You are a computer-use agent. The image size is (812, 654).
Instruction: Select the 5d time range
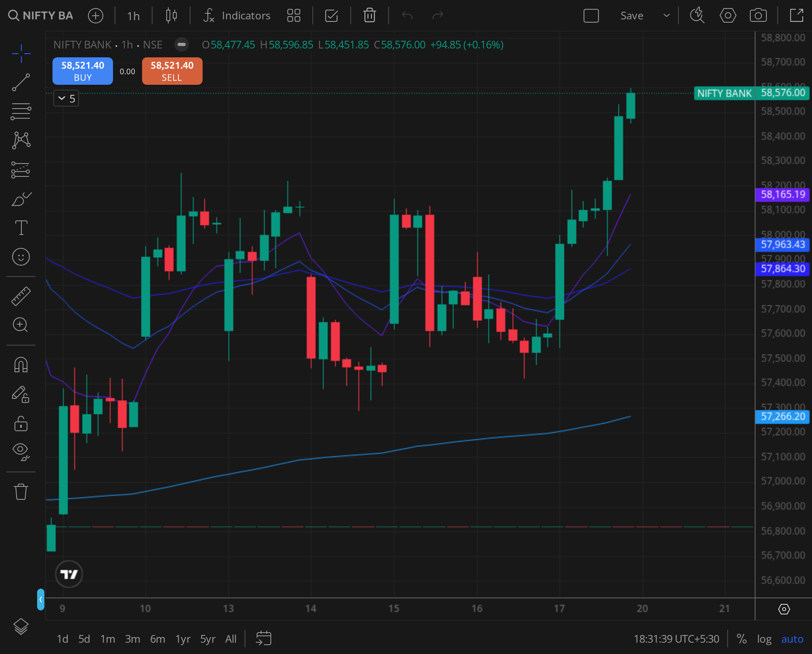[84, 639]
